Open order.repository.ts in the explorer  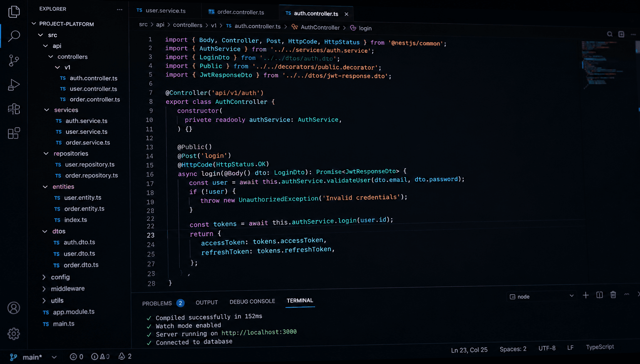(92, 175)
